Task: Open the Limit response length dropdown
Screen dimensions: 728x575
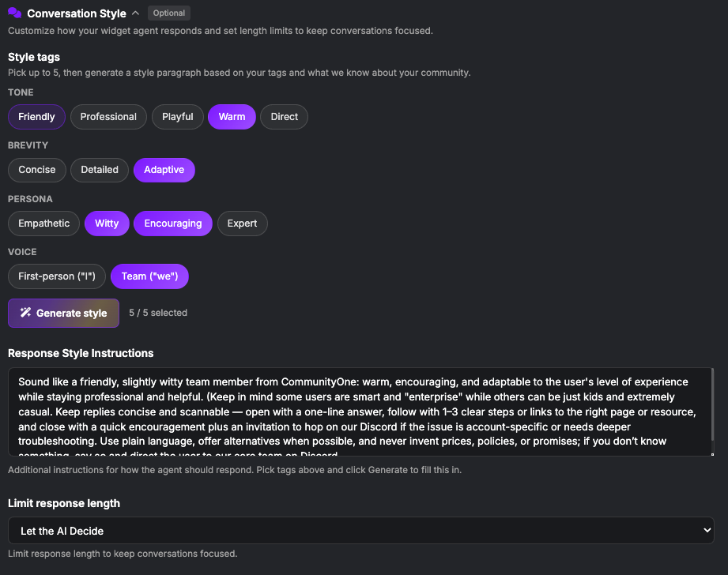Action: [360, 531]
